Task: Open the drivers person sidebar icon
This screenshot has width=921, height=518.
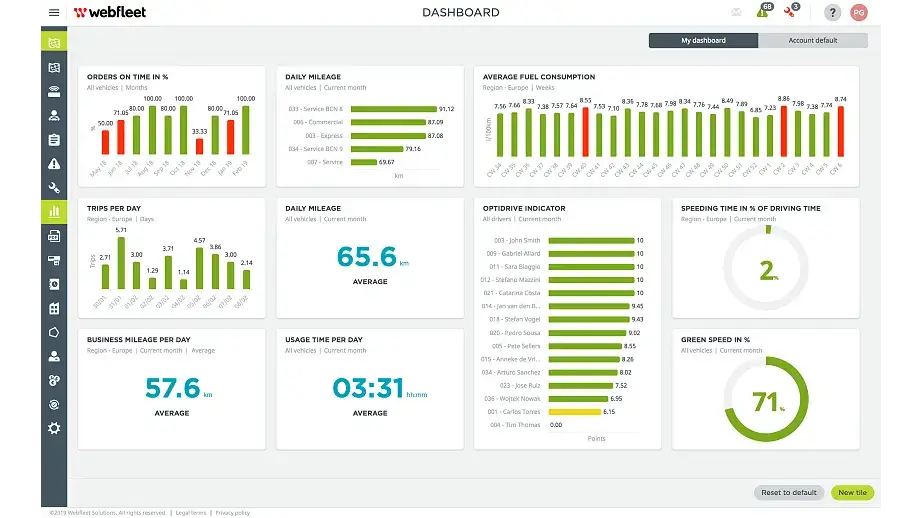Action: pos(54,115)
